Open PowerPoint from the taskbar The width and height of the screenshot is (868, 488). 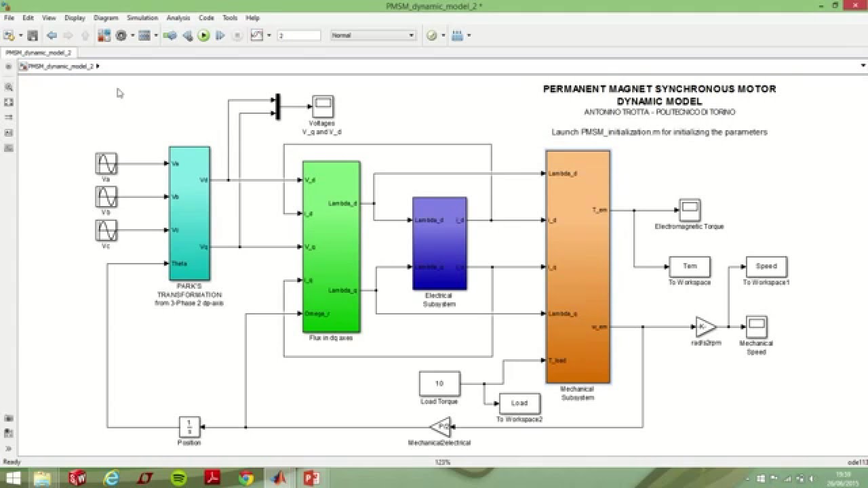pyautogui.click(x=312, y=478)
